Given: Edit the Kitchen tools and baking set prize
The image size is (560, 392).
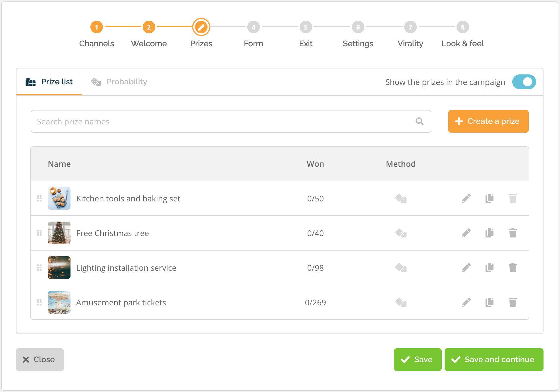Looking at the screenshot, I should pyautogui.click(x=466, y=198).
